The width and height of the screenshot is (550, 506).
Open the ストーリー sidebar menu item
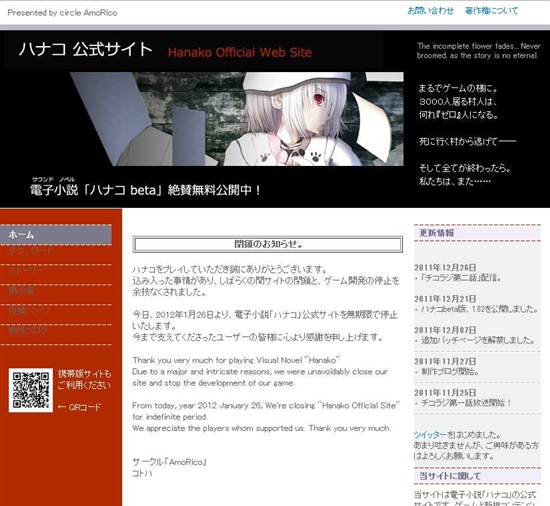coord(27,271)
